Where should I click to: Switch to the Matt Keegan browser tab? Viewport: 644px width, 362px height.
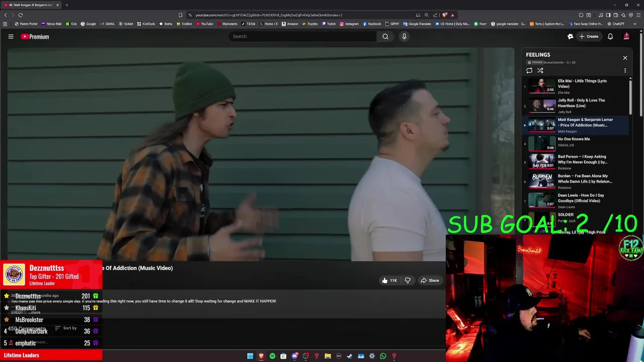pyautogui.click(x=31, y=5)
